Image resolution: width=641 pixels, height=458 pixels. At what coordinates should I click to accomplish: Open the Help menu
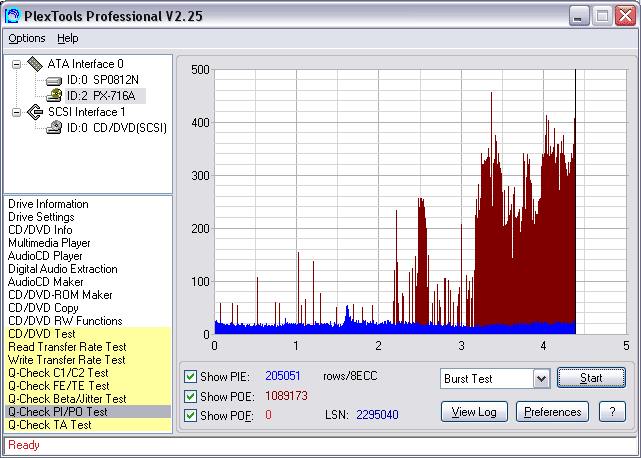(67, 38)
